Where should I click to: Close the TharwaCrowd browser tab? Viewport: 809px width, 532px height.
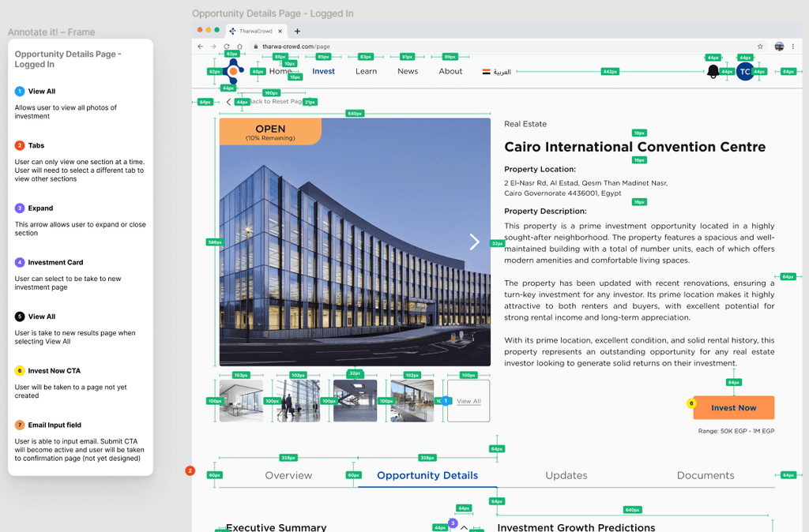click(280, 32)
